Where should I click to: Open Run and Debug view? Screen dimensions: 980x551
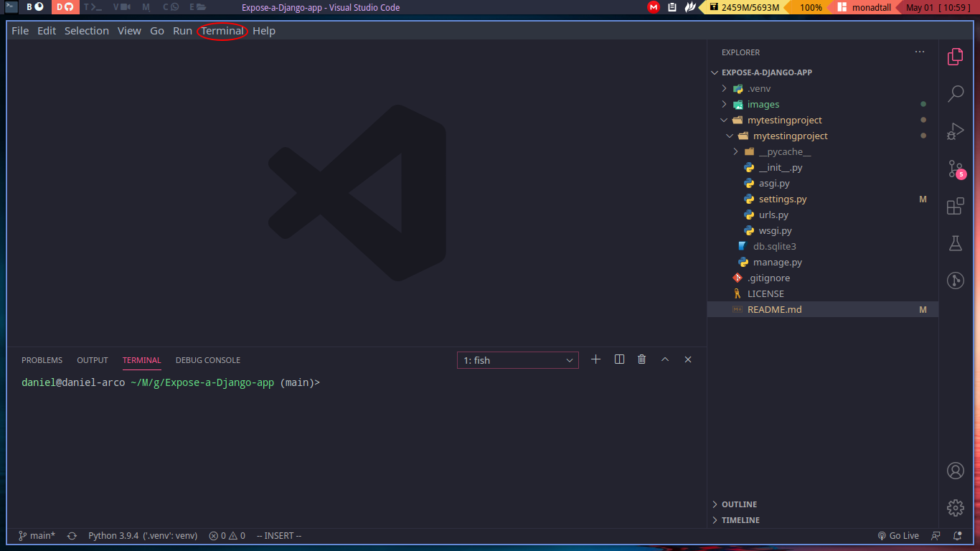tap(955, 131)
